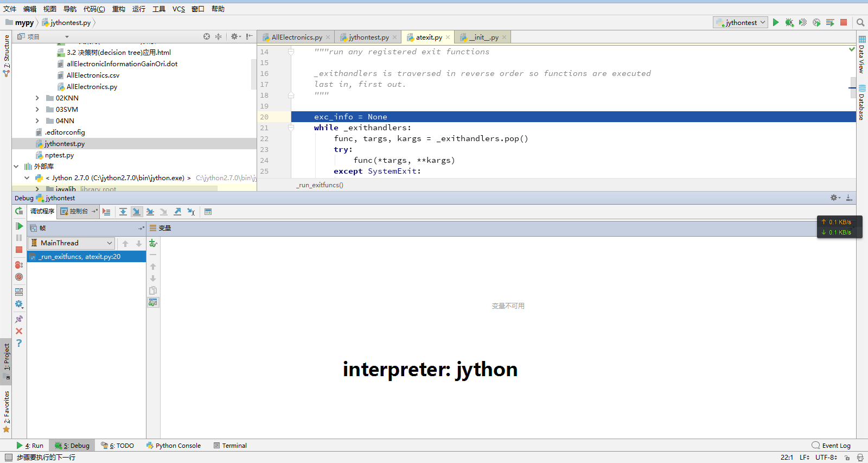Switch to AllElectronics.py editor tab
This screenshot has width=868, height=463.
296,37
